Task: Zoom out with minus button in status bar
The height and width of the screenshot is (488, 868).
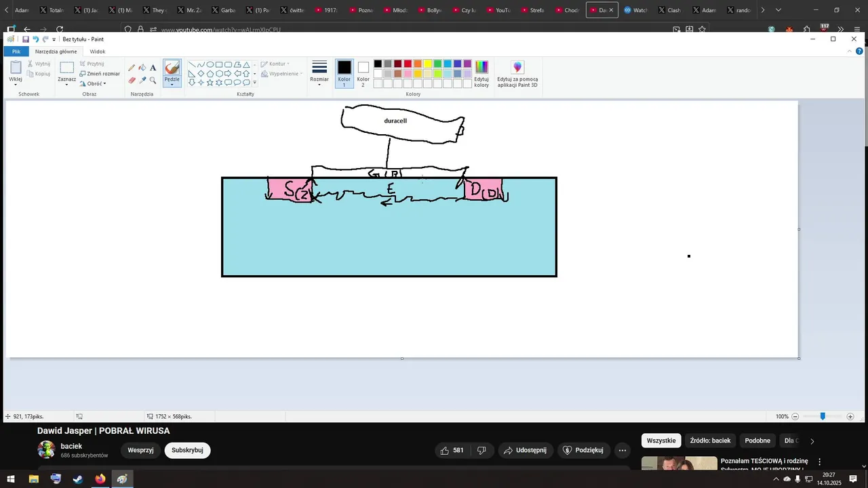Action: [x=795, y=417]
